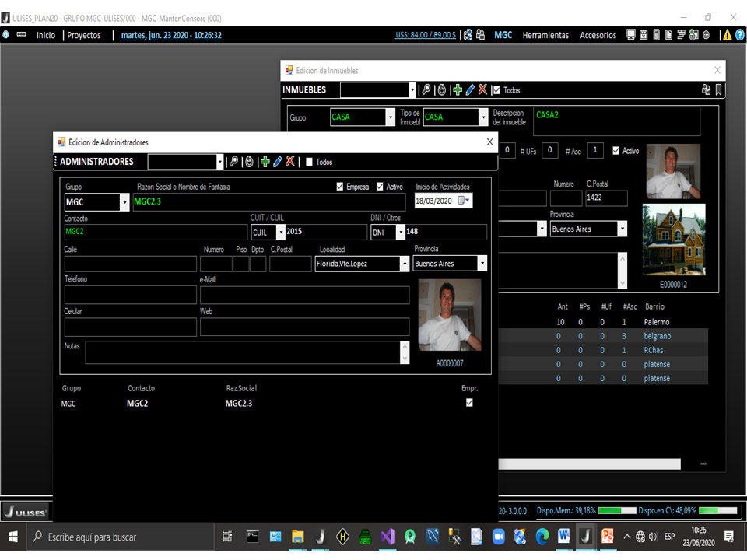Enable the Todos checkbox in Administradores
Image resolution: width=747 pixels, height=560 pixels.
pos(309,162)
